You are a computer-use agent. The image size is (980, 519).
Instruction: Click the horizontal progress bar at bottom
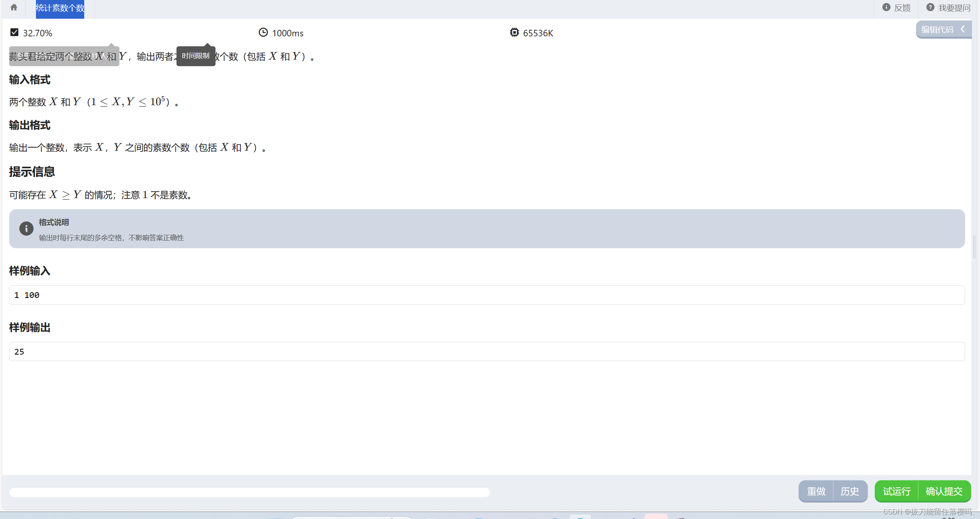[x=250, y=492]
